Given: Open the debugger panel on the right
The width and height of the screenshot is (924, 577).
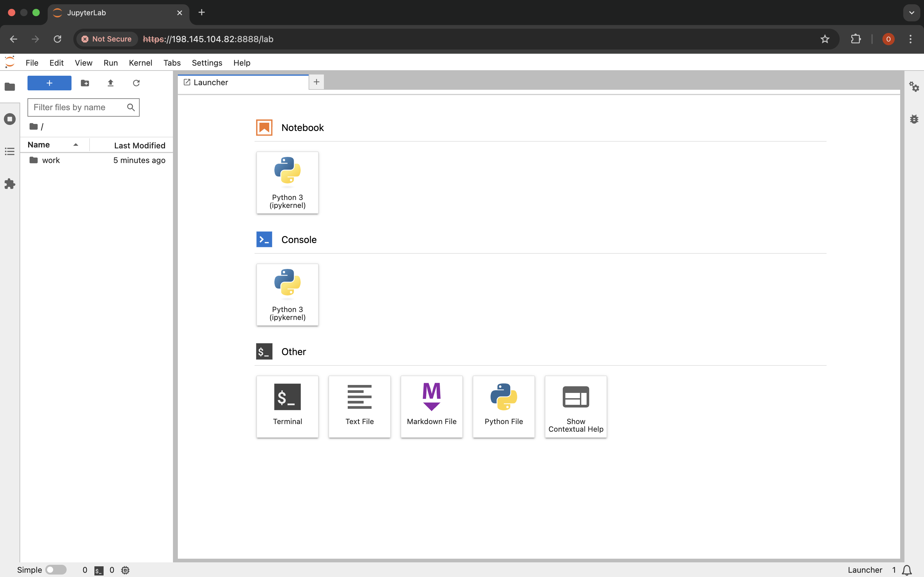Looking at the screenshot, I should [x=915, y=119].
